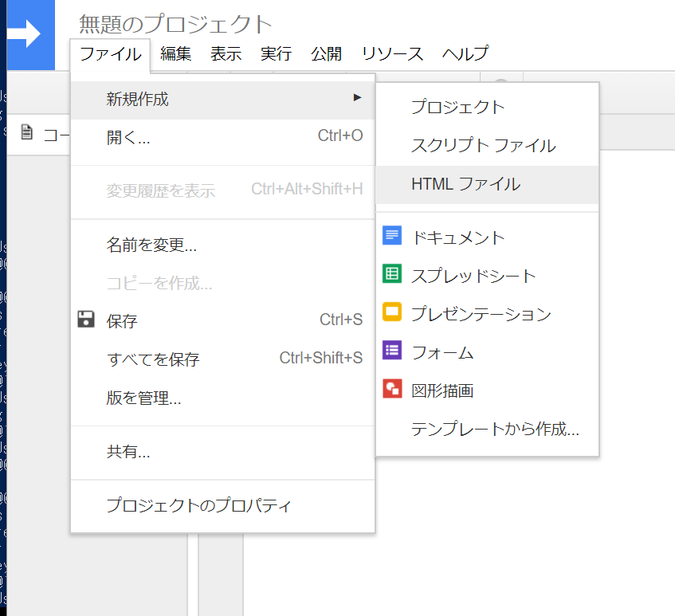Click the blue arrow Apps Script logo
This screenshot has width=675, height=616.
(x=30, y=34)
